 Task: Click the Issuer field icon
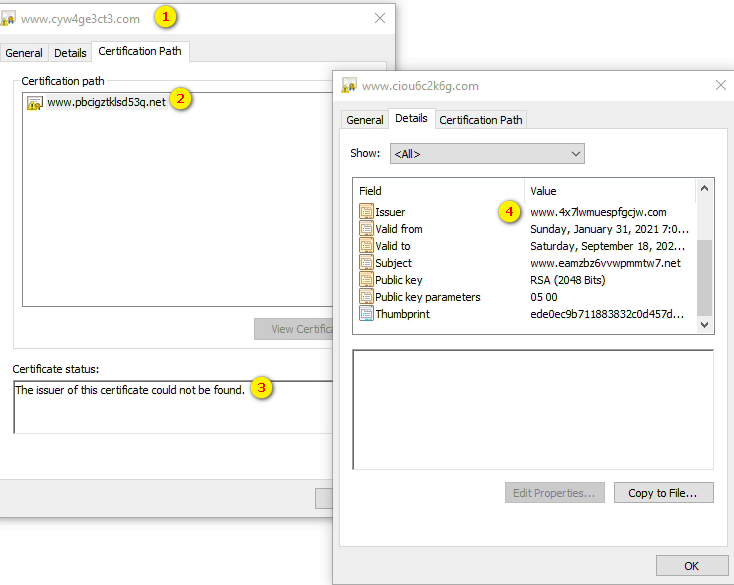(x=366, y=212)
